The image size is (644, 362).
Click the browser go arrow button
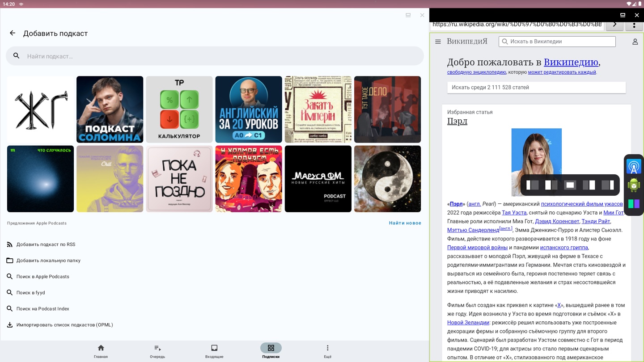point(614,25)
